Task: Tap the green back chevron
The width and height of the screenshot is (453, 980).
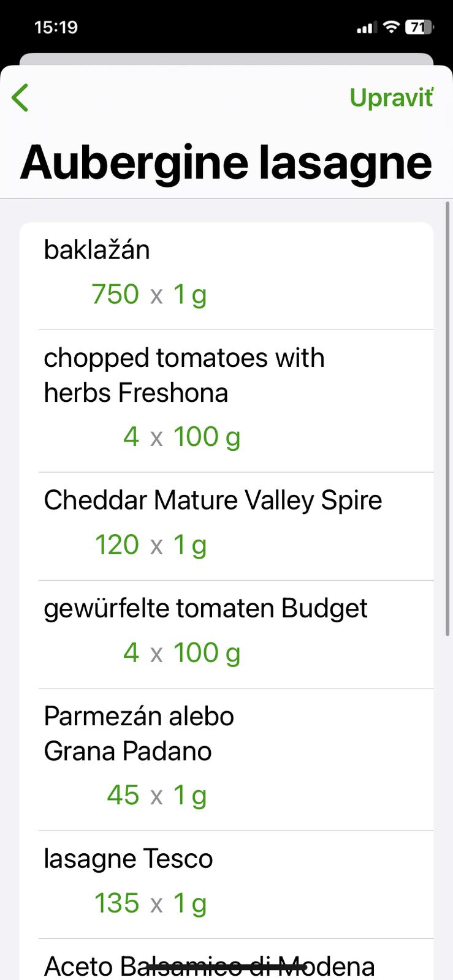Action: point(20,98)
